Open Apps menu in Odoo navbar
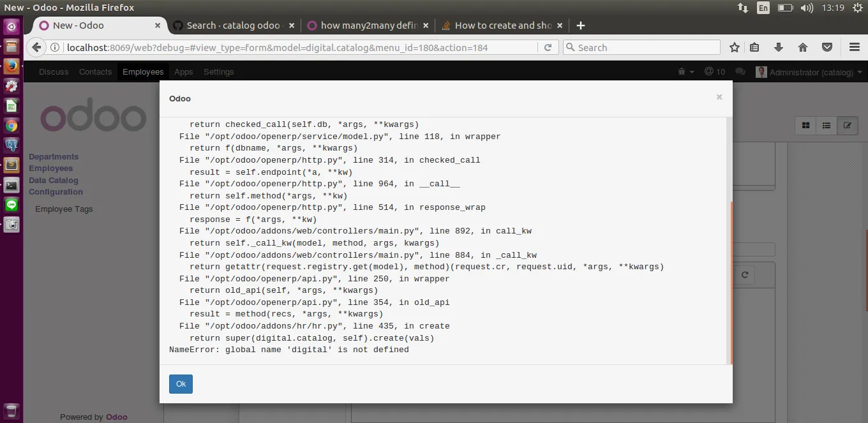This screenshot has width=868, height=423. [x=183, y=72]
